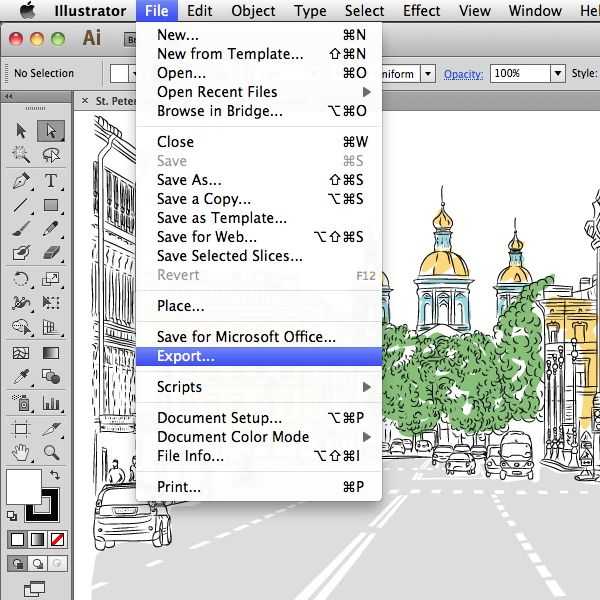
Task: Change the Screen Mode
Action: (34, 589)
